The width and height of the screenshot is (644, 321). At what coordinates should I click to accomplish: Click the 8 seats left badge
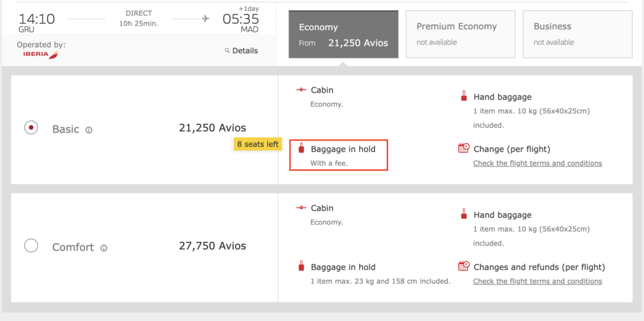click(257, 144)
